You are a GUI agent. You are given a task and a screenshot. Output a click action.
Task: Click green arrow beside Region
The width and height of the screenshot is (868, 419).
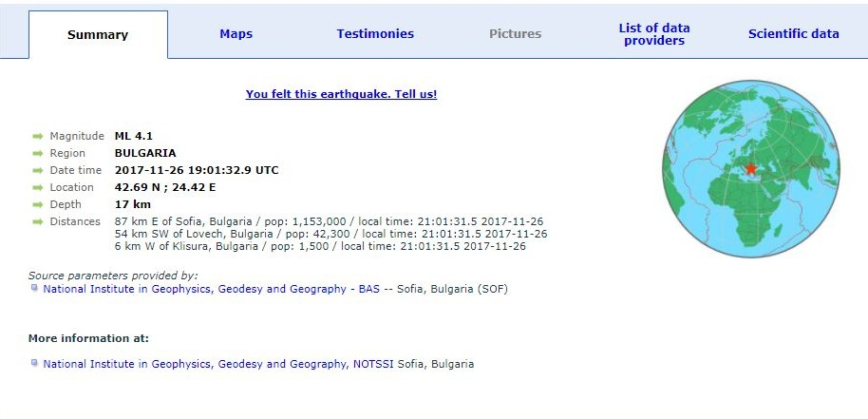pyautogui.click(x=38, y=153)
